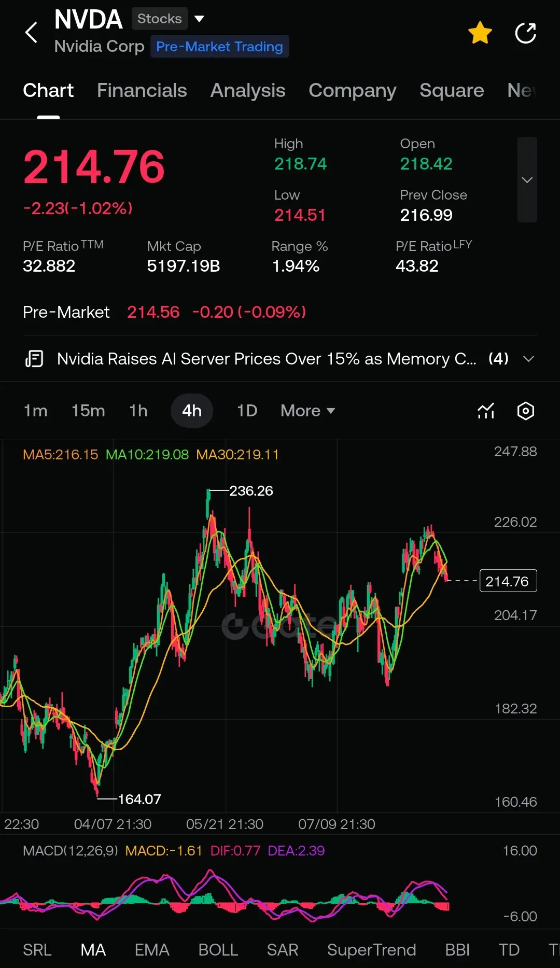Go back with the left arrow icon
Viewport: 560px width, 968px height.
click(x=32, y=33)
